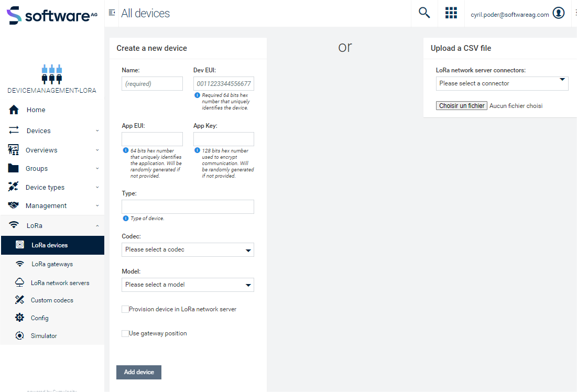Viewport: 577px width, 392px height.
Task: Click the info icon under Dev EUI
Action: pyautogui.click(x=197, y=95)
